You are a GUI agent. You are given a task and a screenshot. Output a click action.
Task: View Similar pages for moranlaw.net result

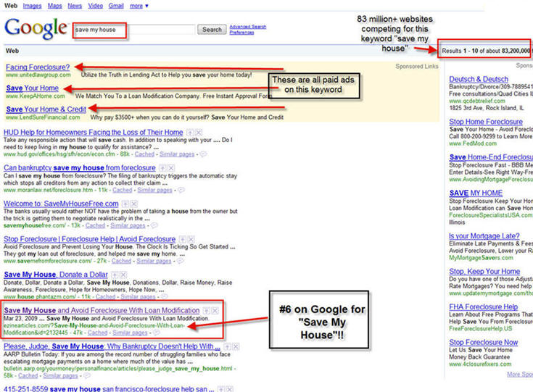[x=154, y=190]
